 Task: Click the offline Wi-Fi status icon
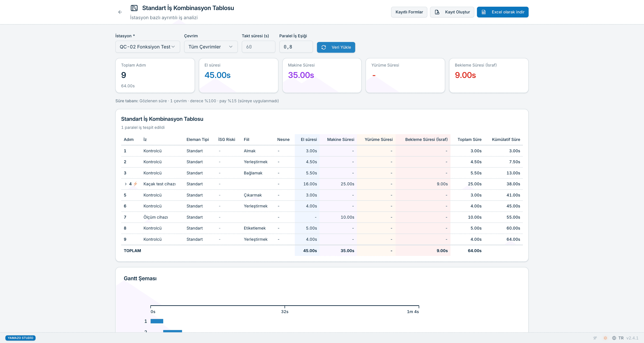click(595, 338)
